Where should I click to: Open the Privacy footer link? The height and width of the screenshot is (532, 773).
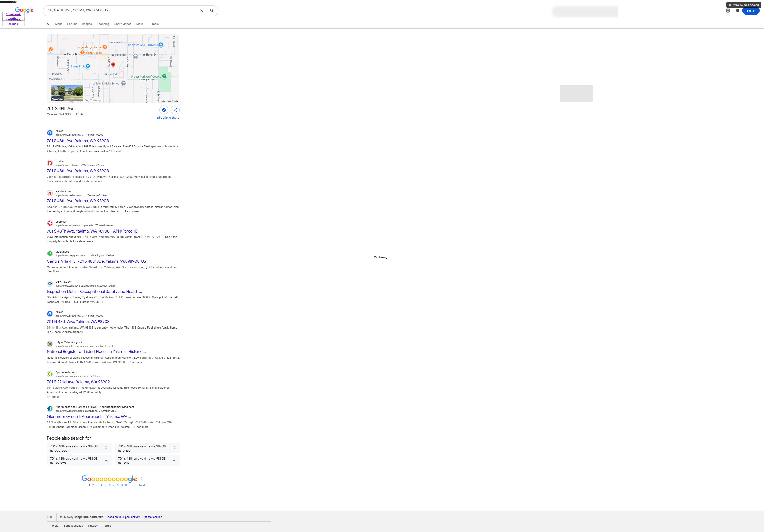pyautogui.click(x=93, y=526)
